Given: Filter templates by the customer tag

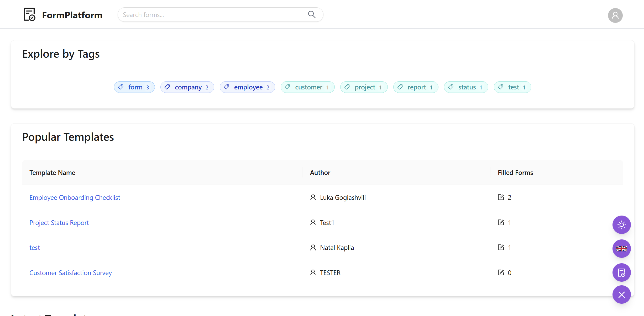Looking at the screenshot, I should (x=307, y=87).
